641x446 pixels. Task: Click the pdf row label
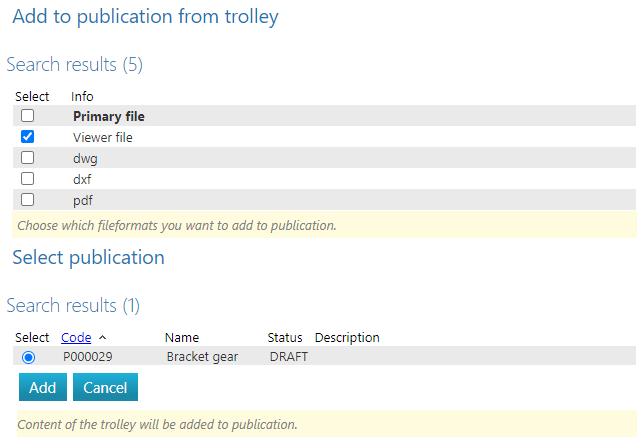83,200
